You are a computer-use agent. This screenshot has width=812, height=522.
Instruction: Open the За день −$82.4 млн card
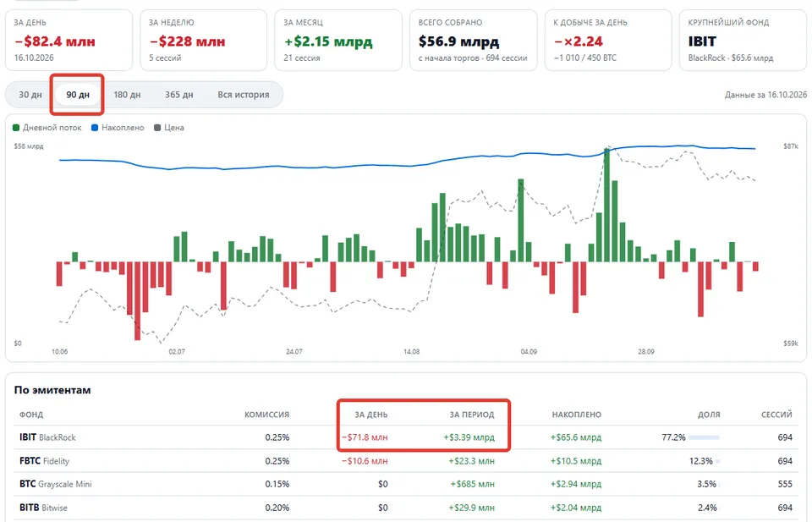tap(69, 40)
